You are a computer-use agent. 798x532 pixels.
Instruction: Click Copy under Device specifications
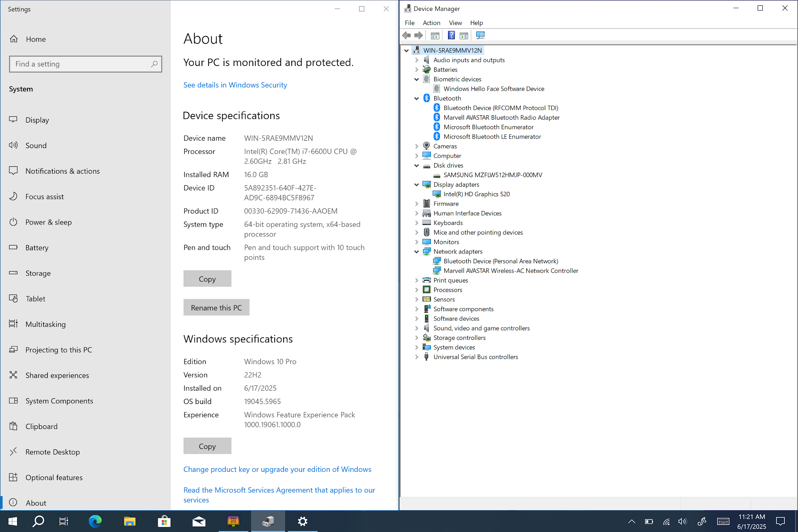pyautogui.click(x=207, y=279)
